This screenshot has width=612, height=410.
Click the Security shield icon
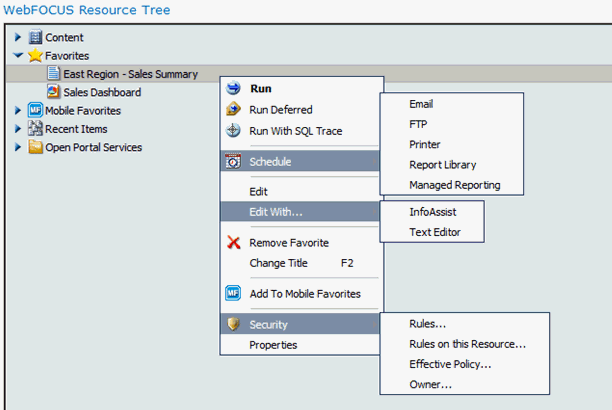tap(233, 324)
